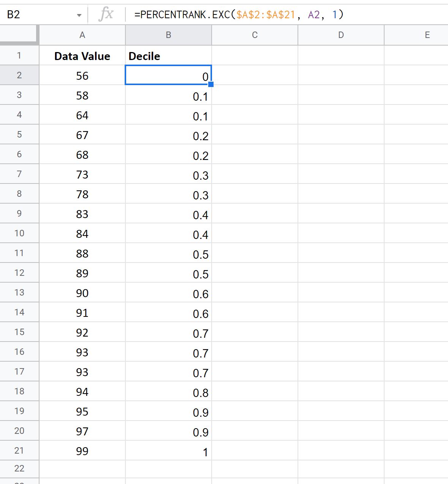Click empty cell C2
The width and height of the screenshot is (448, 484).
255,75
